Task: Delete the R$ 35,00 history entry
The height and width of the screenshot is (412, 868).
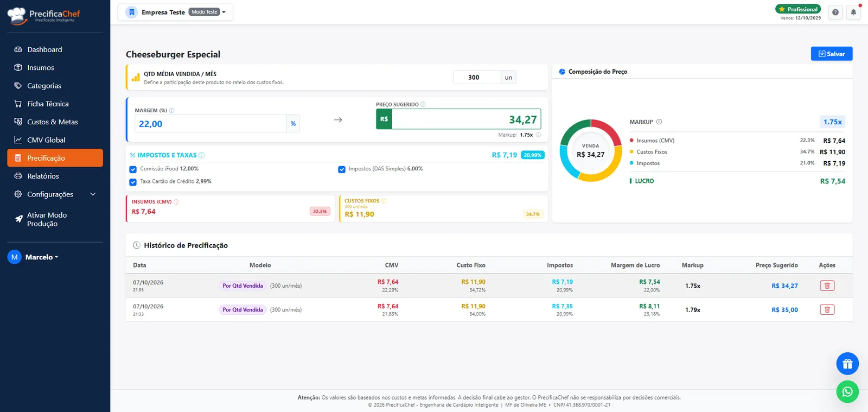Action: click(x=827, y=309)
